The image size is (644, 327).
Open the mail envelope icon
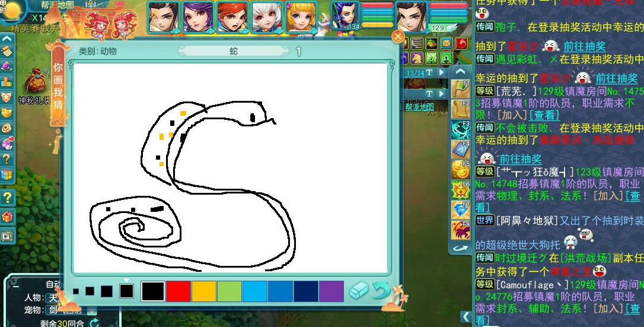[x=447, y=43]
